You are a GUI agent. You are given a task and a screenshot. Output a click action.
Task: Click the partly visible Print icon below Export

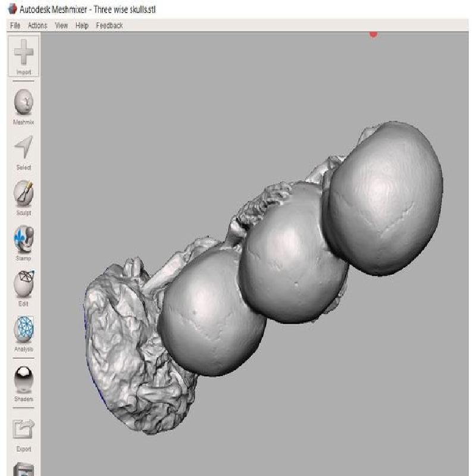[x=24, y=469]
